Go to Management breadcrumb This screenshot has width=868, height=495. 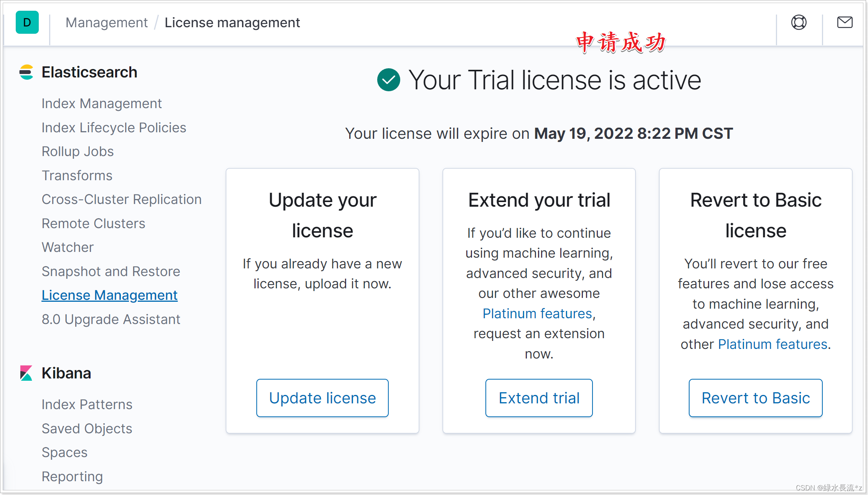pos(106,23)
